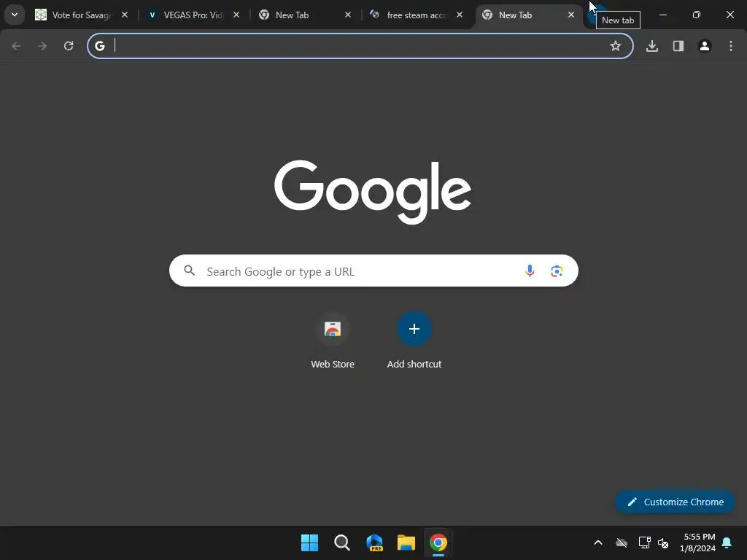Close the New Tab next to VEGAS Pro

[348, 15]
